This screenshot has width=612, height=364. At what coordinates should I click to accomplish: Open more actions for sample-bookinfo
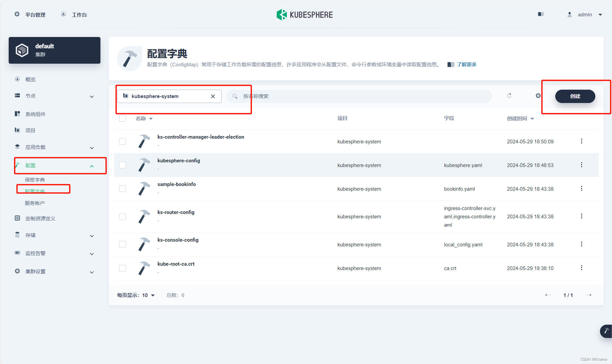pos(582,188)
